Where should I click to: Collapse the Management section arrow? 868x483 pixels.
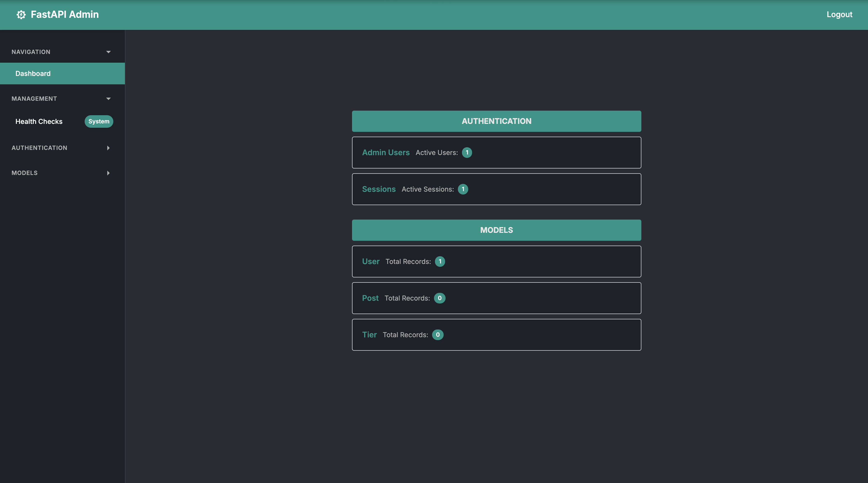(108, 99)
